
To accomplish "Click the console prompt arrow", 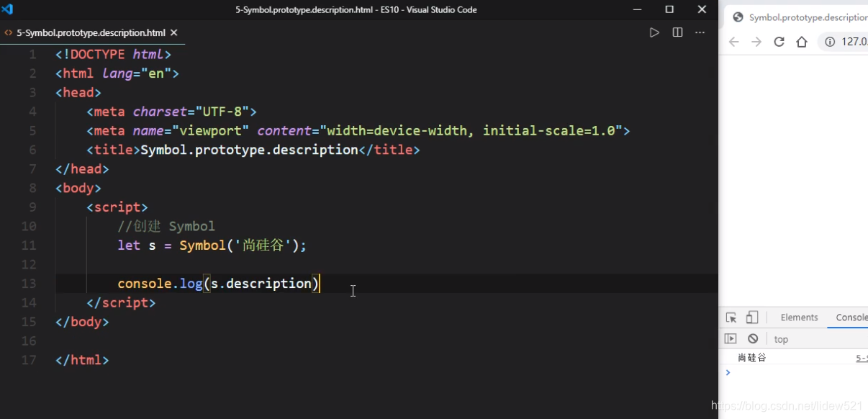I will coord(728,372).
